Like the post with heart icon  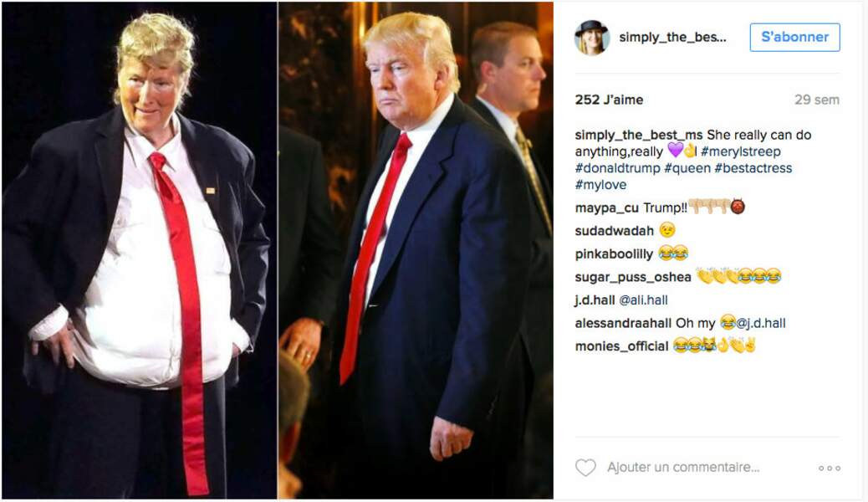[585, 468]
